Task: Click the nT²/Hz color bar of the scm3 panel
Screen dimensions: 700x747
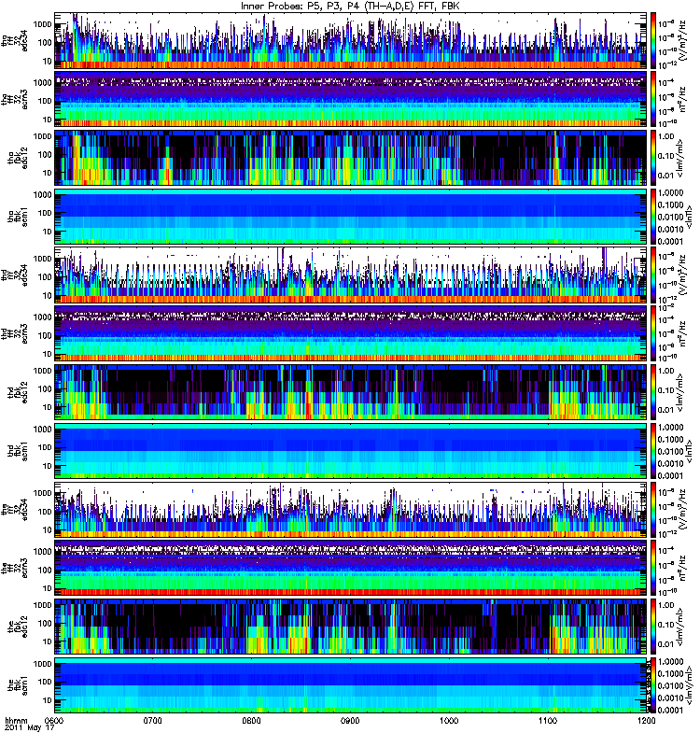Action: 652,568
